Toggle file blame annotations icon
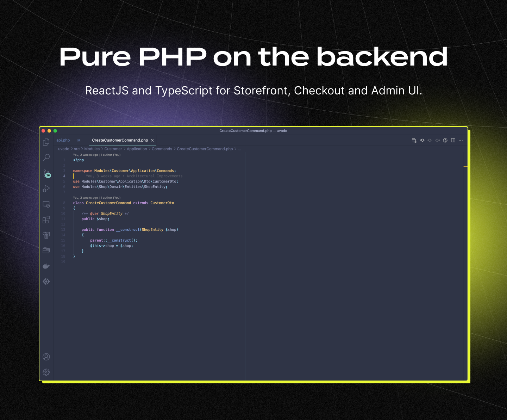Viewport: 507px width, 420px height. click(x=445, y=140)
